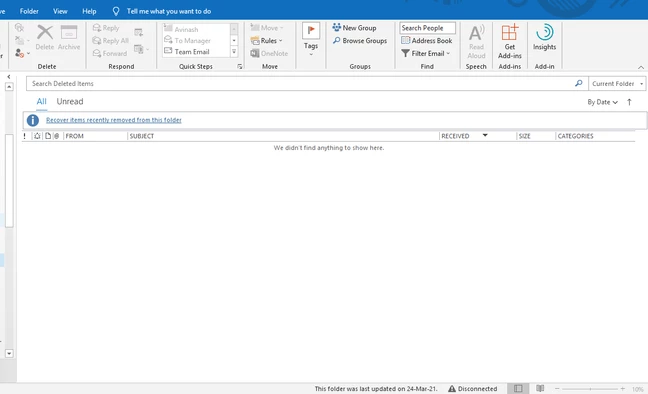The width and height of the screenshot is (648, 394).
Task: Click the zoom in plus button
Action: [622, 389]
